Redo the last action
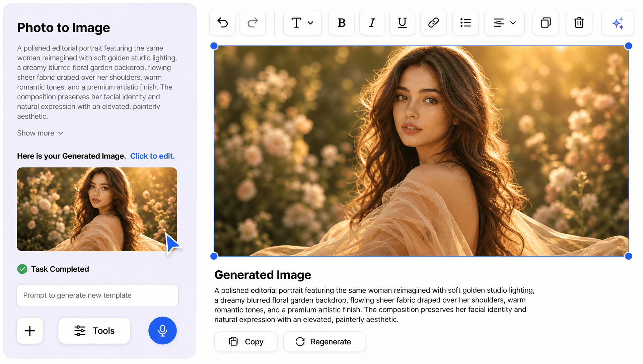This screenshot has height=364, width=643. tap(253, 23)
